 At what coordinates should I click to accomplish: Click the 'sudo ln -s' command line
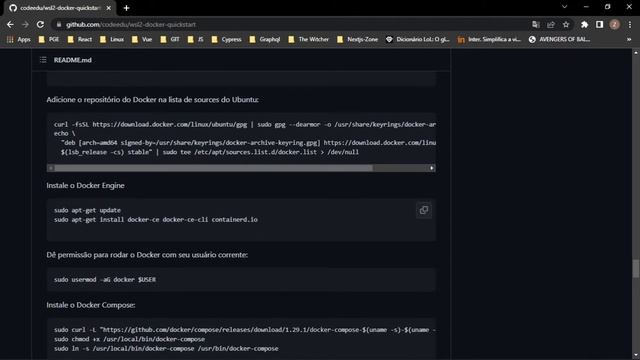point(166,349)
